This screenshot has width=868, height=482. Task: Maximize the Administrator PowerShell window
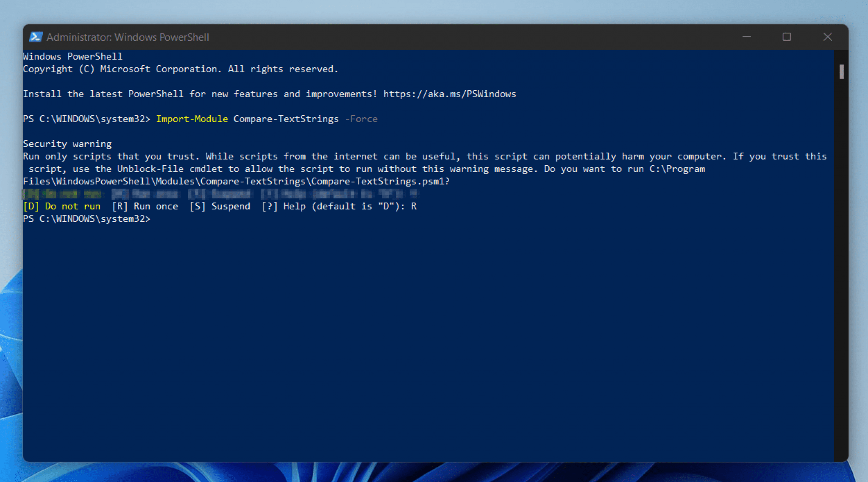787,37
